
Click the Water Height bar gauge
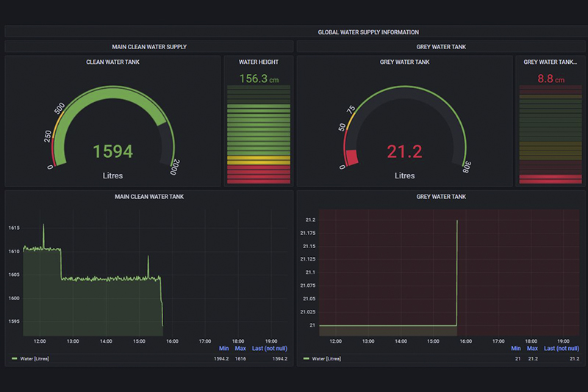259,135
